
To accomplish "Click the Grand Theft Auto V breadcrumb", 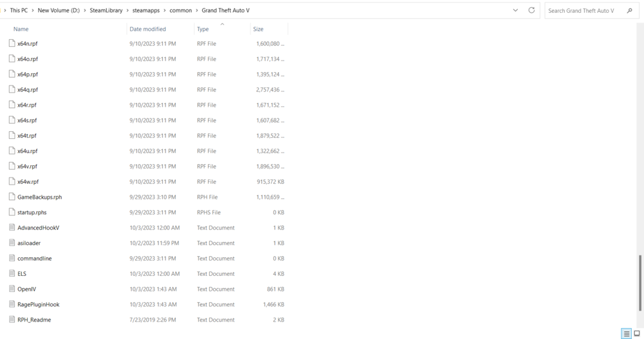I will pyautogui.click(x=225, y=10).
